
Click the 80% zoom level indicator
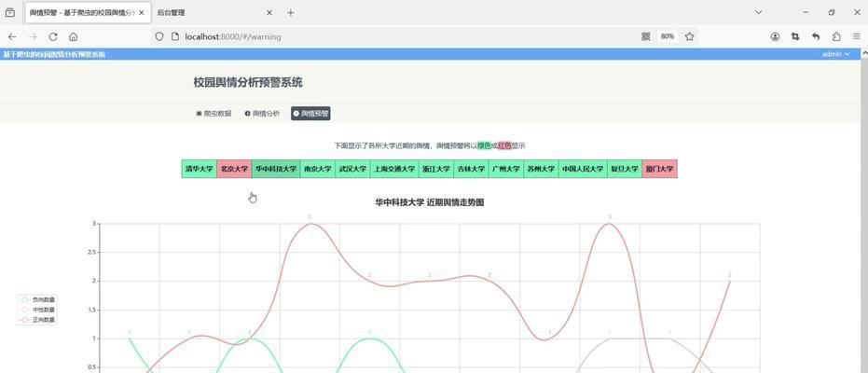point(667,36)
